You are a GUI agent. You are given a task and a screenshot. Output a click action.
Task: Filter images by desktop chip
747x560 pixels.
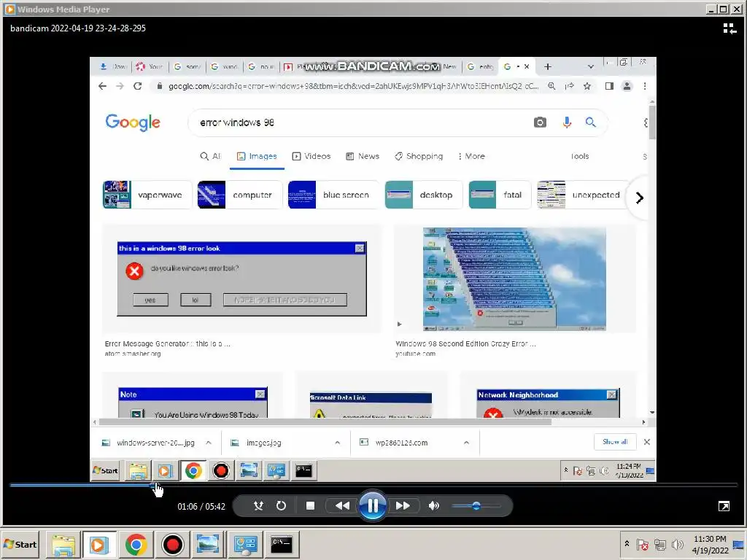[424, 195]
